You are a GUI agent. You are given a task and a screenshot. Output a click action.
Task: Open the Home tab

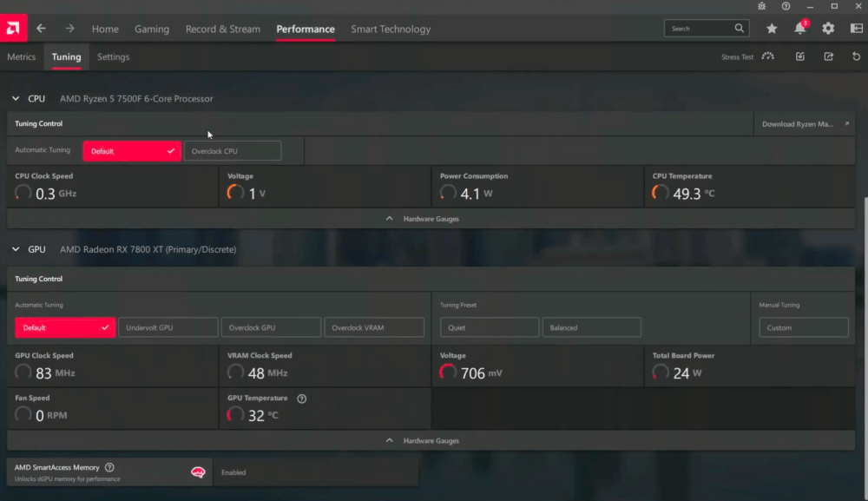tap(105, 29)
